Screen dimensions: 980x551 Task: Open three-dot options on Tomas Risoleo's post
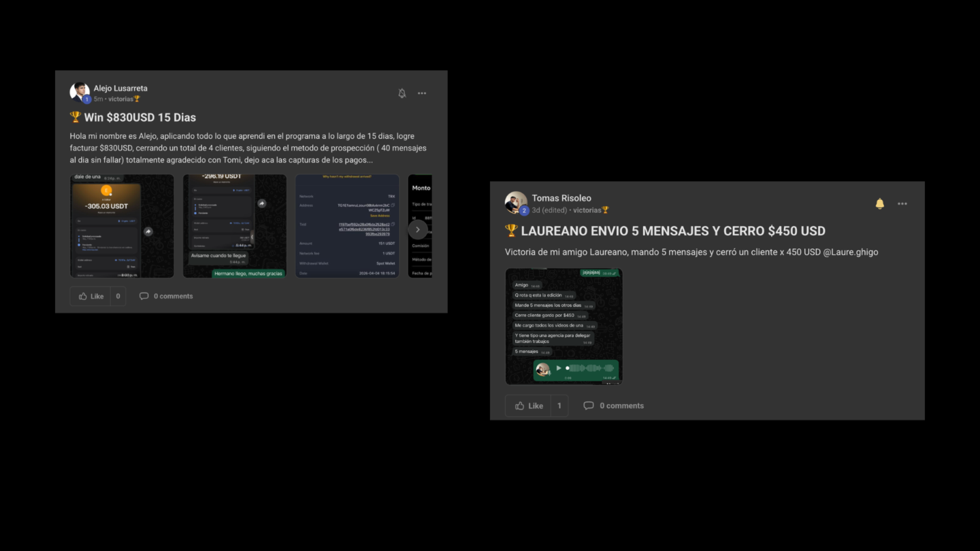click(x=902, y=203)
